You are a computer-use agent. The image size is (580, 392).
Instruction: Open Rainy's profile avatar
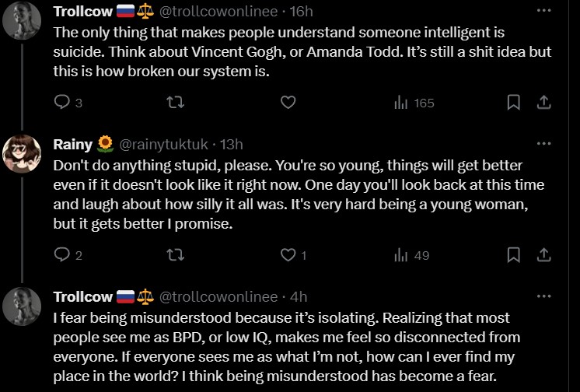22,153
